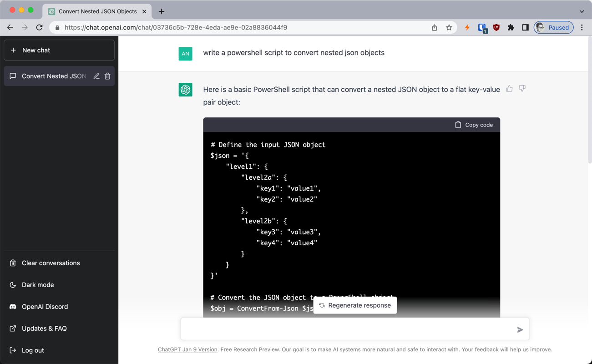Give a thumbs up to the response

coord(509,89)
